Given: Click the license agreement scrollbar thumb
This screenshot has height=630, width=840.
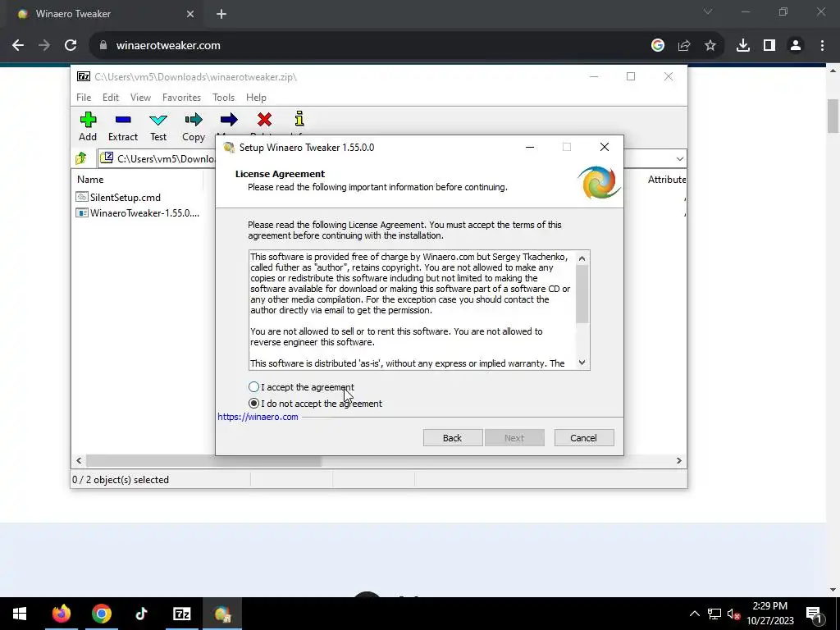Looking at the screenshot, I should click(582, 294).
